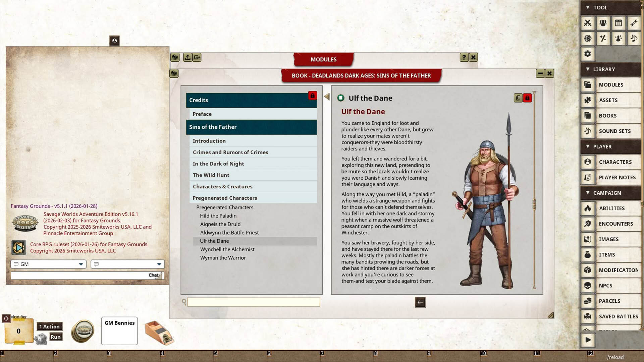Open the Party Sheet tool icon
Viewport: 644px width, 362px height.
[603, 23]
